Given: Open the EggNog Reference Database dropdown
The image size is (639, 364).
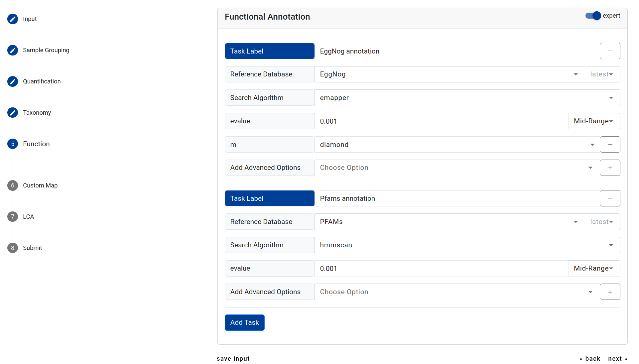Looking at the screenshot, I should coord(449,74).
